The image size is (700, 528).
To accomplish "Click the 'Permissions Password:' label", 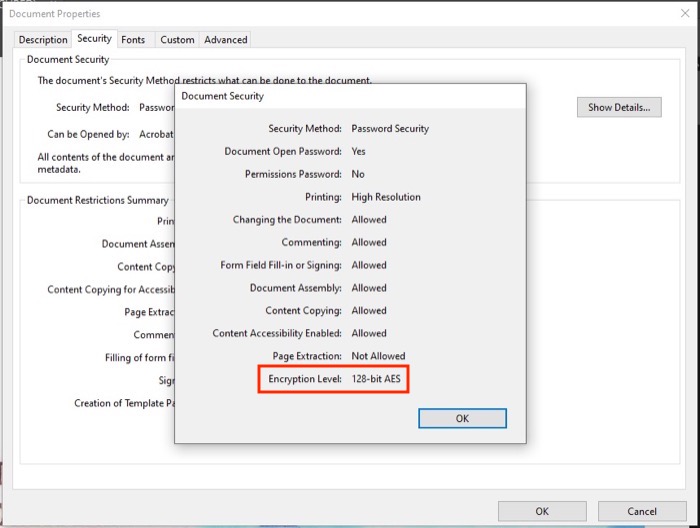I will (x=293, y=174).
